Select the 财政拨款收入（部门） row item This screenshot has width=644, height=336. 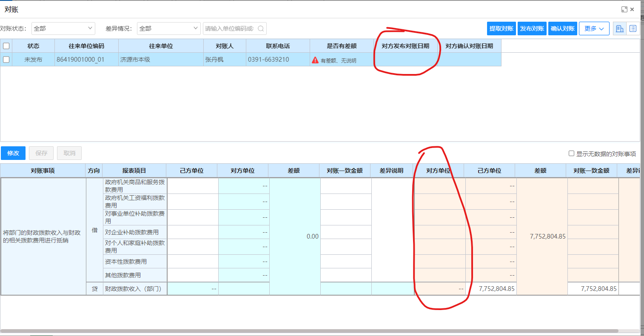pos(135,289)
